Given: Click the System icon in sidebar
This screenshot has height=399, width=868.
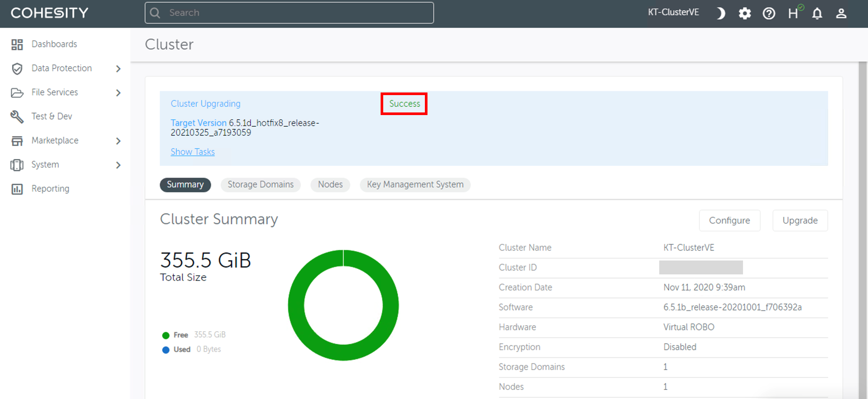Looking at the screenshot, I should [17, 165].
